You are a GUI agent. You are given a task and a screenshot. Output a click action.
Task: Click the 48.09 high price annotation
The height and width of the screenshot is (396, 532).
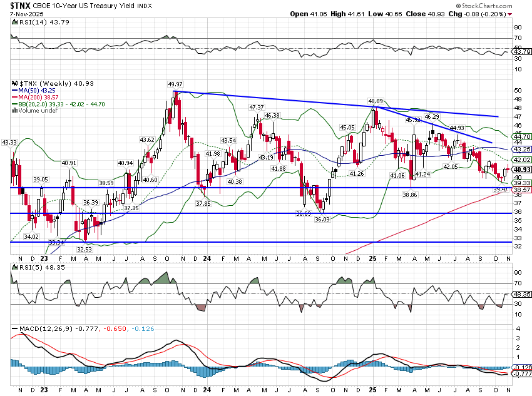(x=375, y=101)
